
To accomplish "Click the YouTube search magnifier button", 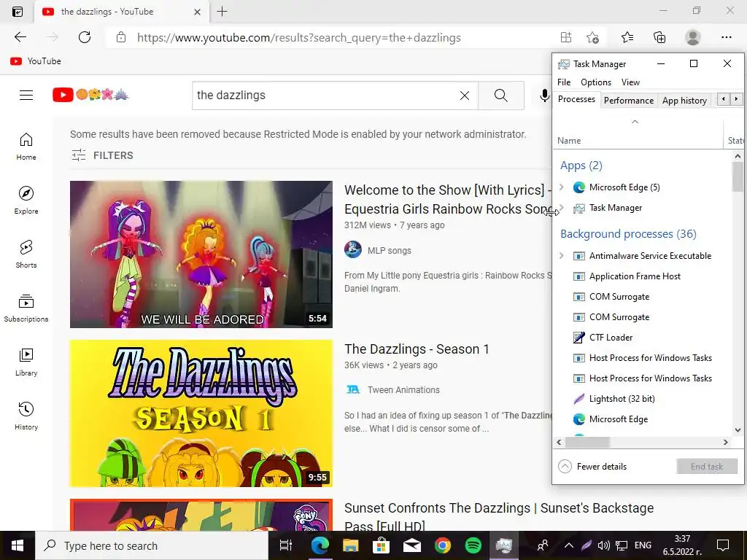I will point(500,96).
